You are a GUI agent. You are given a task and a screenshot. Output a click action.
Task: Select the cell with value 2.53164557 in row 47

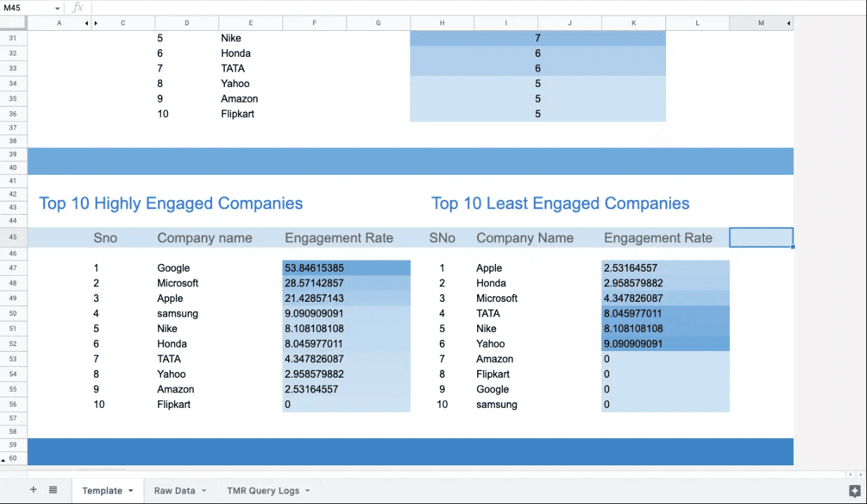pos(665,268)
